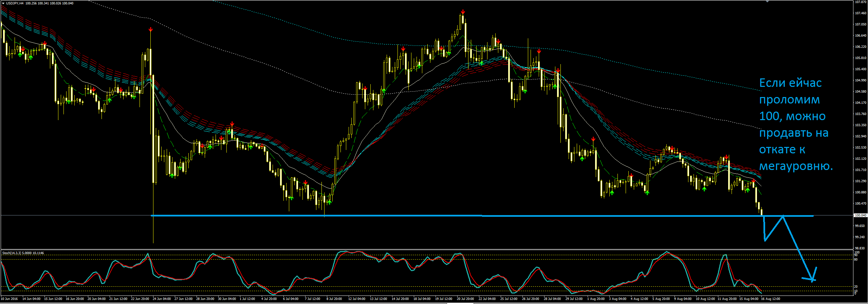The image size is (868, 304).
Task: Click the 29 Jul 12:00 time label
Action: [574, 299]
